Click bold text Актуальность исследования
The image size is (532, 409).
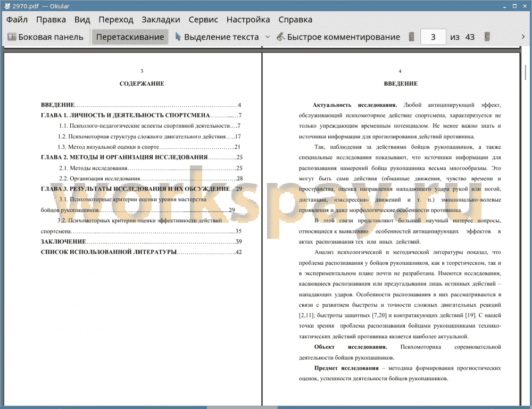354,105
